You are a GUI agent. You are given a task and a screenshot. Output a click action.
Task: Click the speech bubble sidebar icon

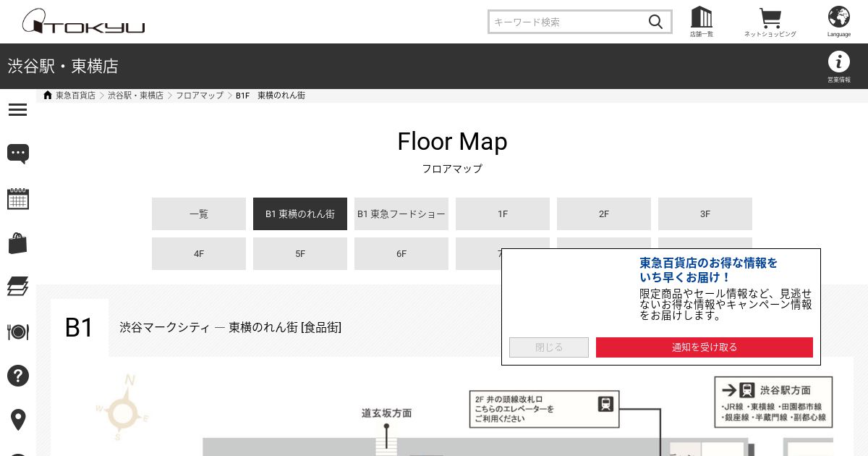[17, 153]
